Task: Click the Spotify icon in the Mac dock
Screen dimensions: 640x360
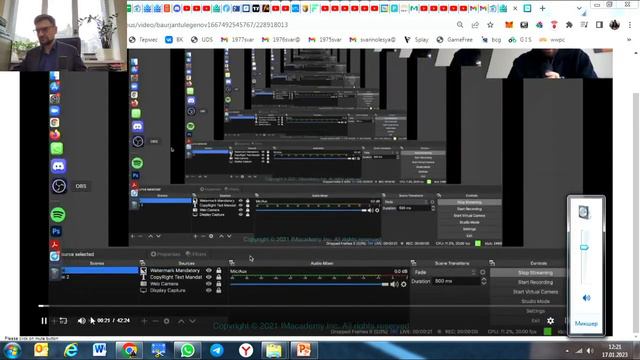Action: [58, 214]
